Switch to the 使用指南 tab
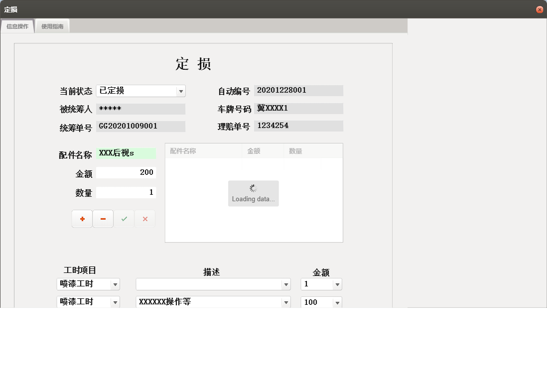This screenshot has height=392, width=547. (52, 26)
